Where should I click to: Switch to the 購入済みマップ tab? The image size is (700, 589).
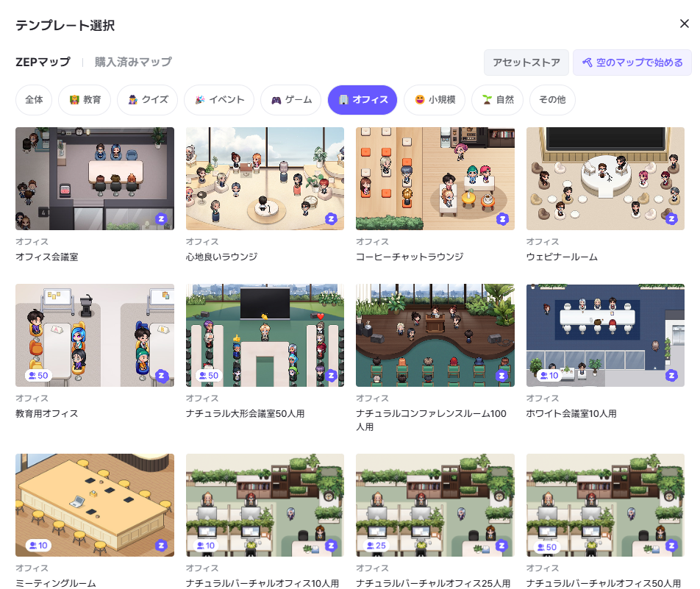[133, 62]
